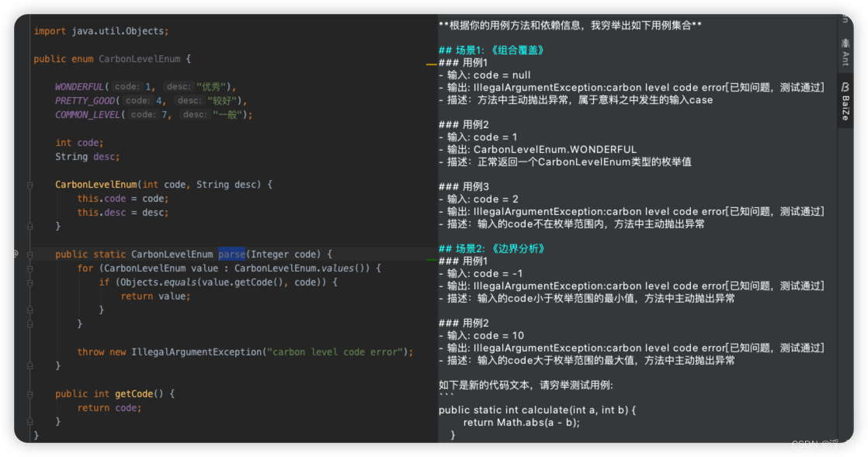Click the '如下是新的代码文本,请穷举测试用例:' line
This screenshot has height=457, width=868.
coord(526,385)
